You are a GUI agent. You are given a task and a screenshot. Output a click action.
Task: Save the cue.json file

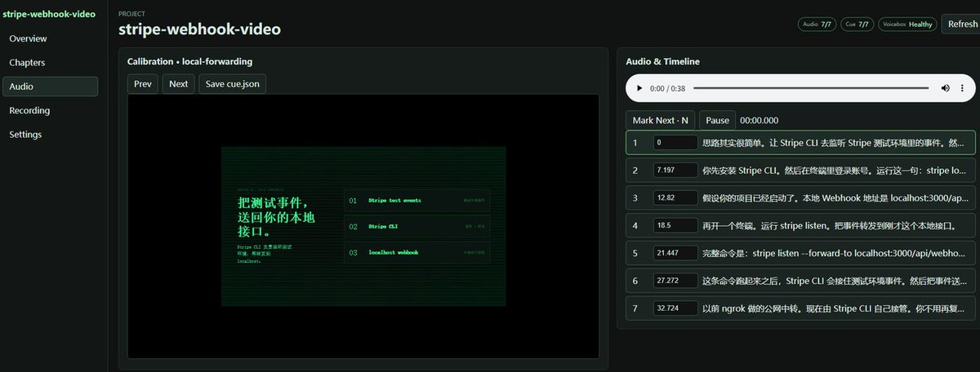[233, 84]
